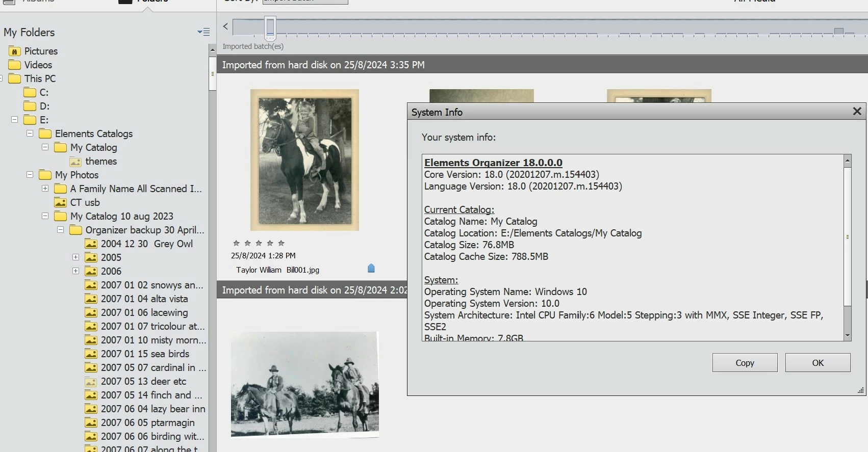Set five star rating on Bill001.jpg
This screenshot has height=452, width=868.
281,243
